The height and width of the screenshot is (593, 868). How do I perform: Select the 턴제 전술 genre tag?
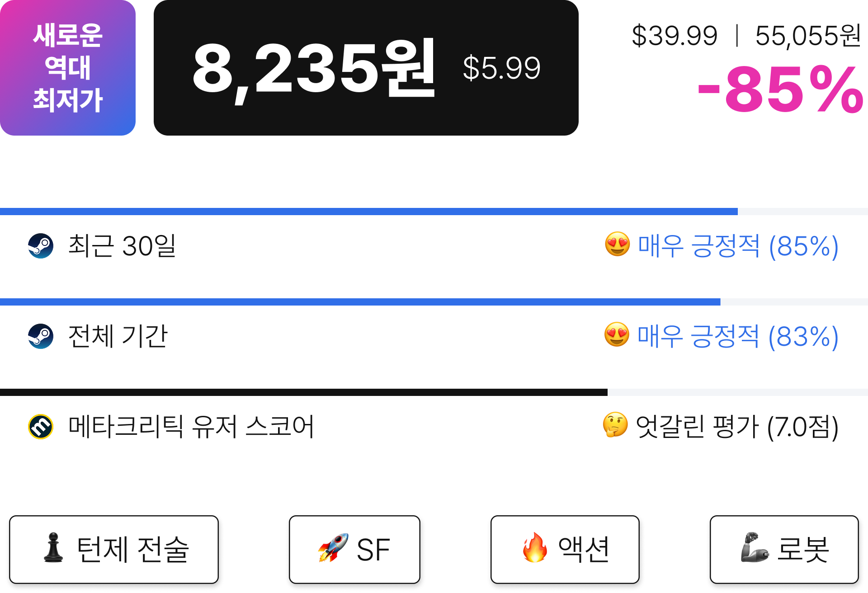click(114, 550)
